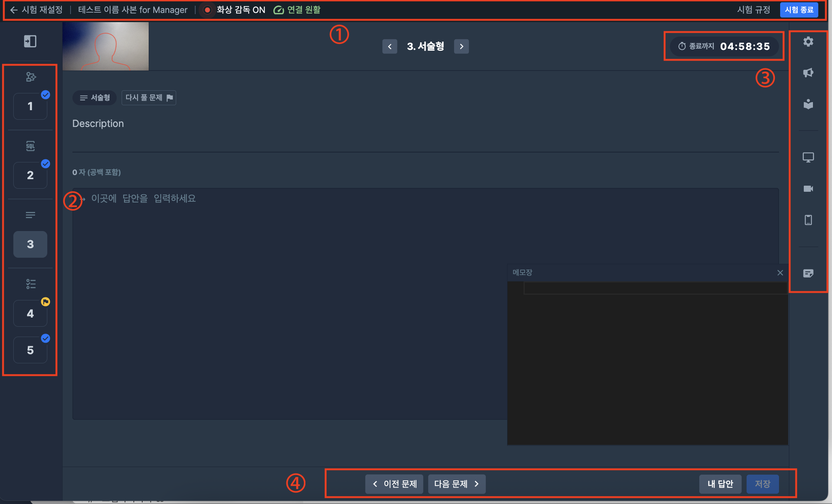Screen dimensions: 832x504
Task: Toggle 다시 풀 문제 flag on question
Action: (x=149, y=98)
